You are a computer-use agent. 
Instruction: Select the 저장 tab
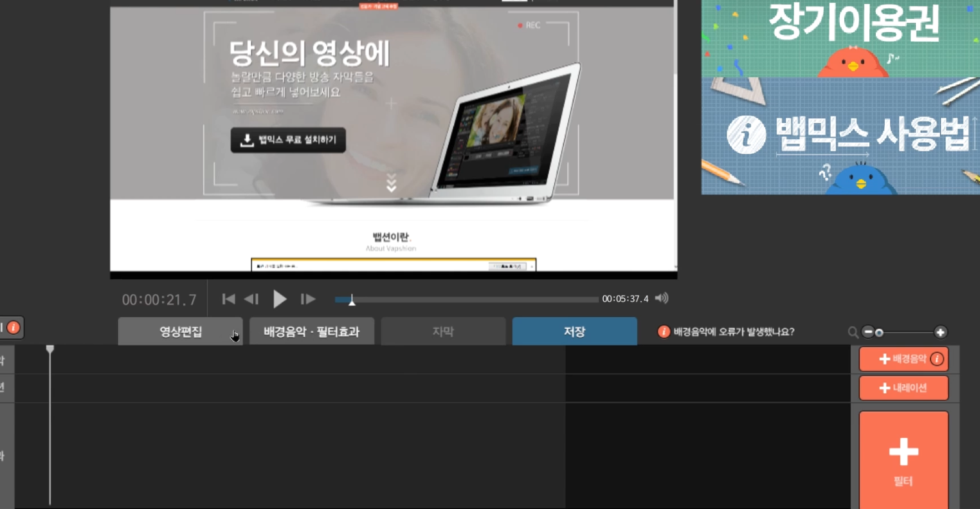point(574,331)
